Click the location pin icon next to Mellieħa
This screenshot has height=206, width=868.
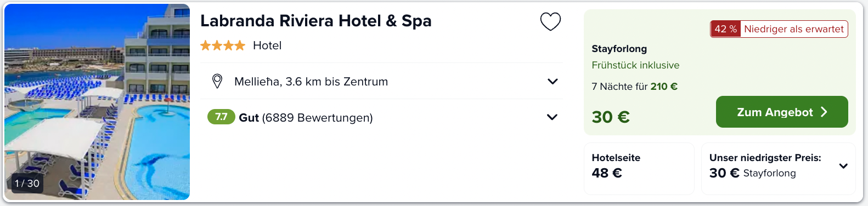tap(217, 81)
